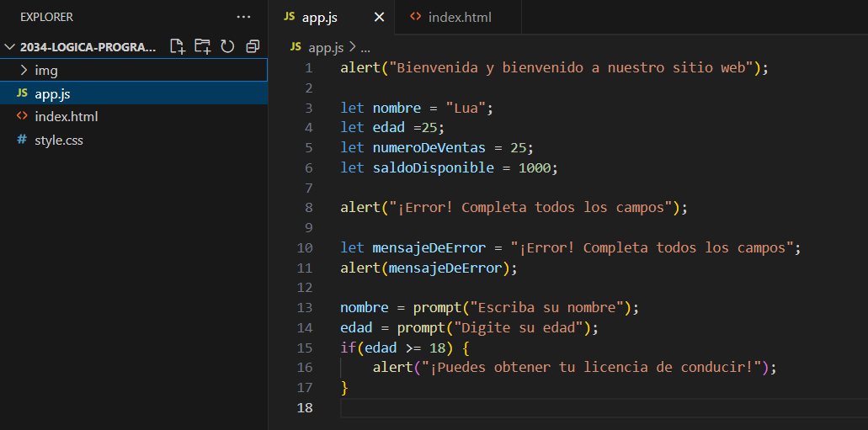The height and width of the screenshot is (430, 868).
Task: Switch to the index.html tab
Action: click(458, 17)
